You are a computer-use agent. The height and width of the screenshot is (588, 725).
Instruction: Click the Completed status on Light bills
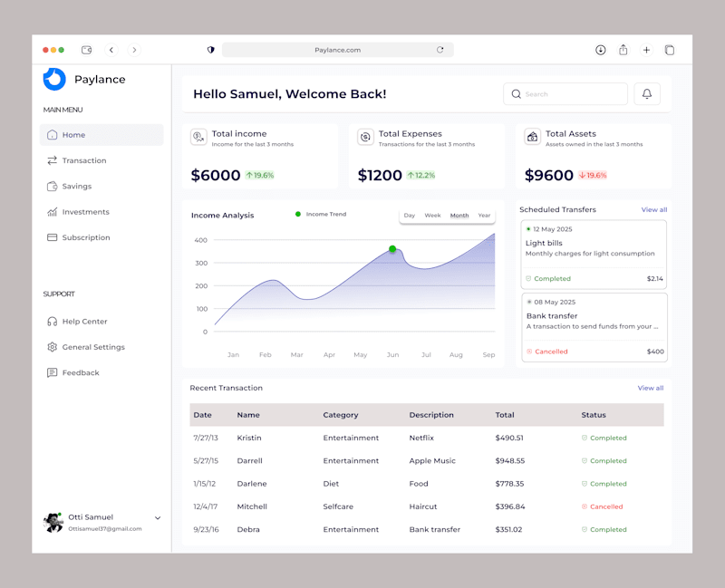click(548, 279)
